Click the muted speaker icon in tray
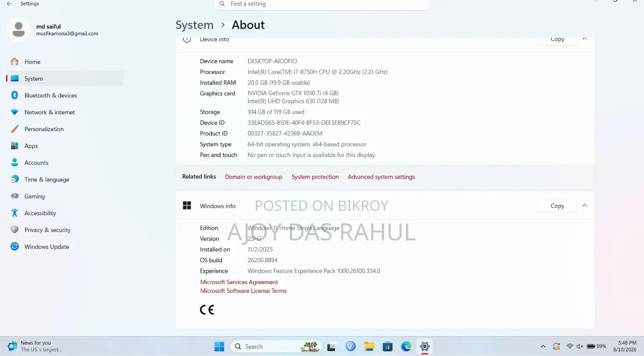This screenshot has height=356, width=644. 580,346
